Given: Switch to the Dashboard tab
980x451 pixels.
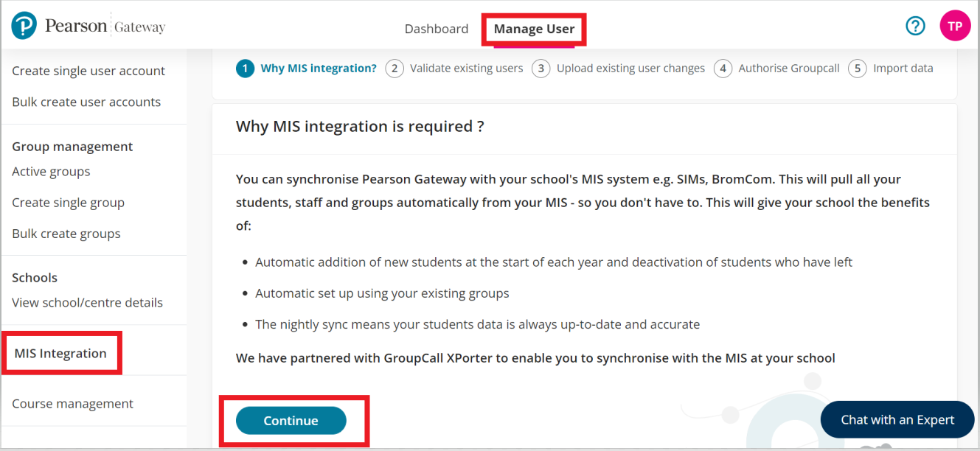Looking at the screenshot, I should coord(436,29).
